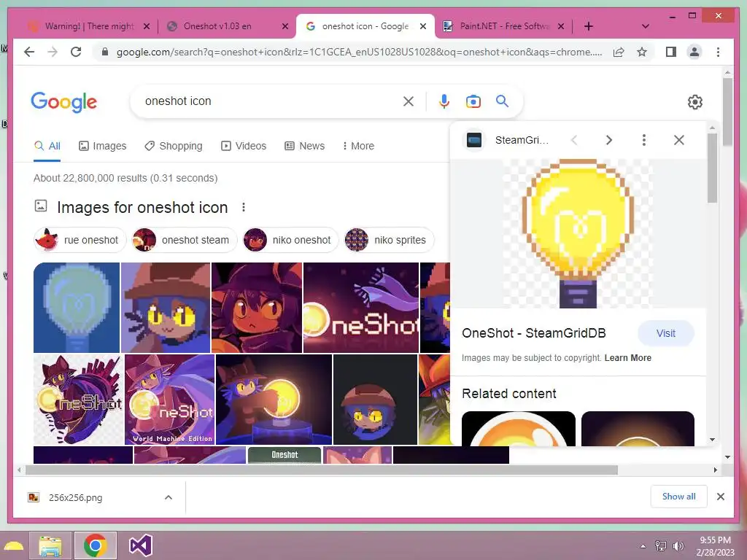Open preview panel three-dot options
The width and height of the screenshot is (747, 560).
(643, 140)
